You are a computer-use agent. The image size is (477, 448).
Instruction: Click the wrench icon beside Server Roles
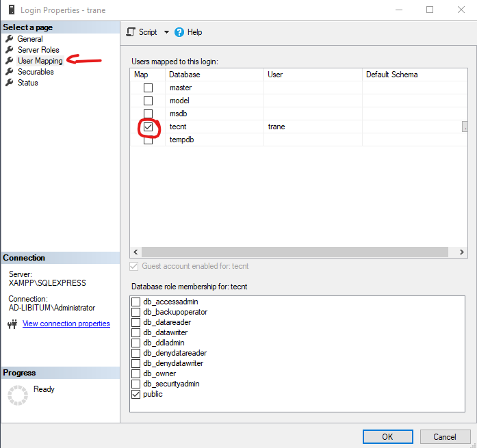tap(10, 50)
